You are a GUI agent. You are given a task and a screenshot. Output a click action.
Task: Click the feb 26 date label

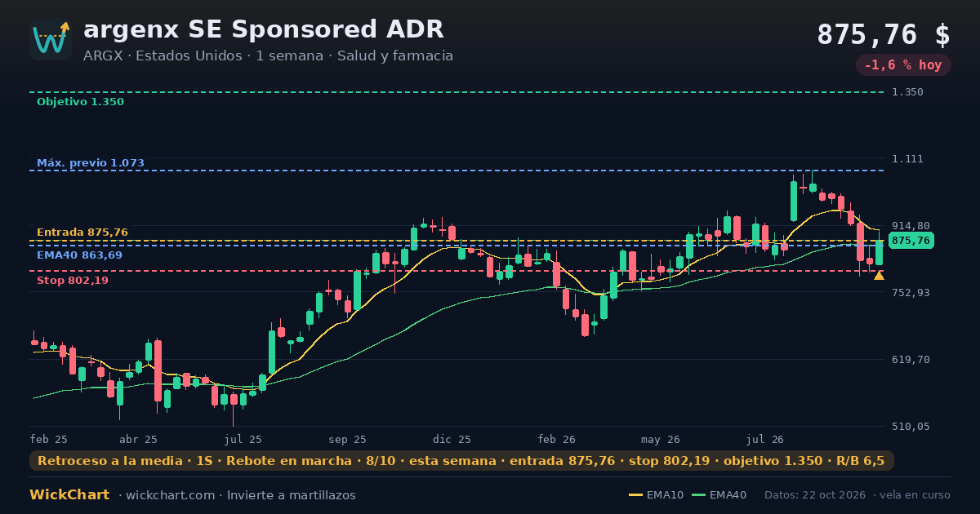click(x=557, y=440)
